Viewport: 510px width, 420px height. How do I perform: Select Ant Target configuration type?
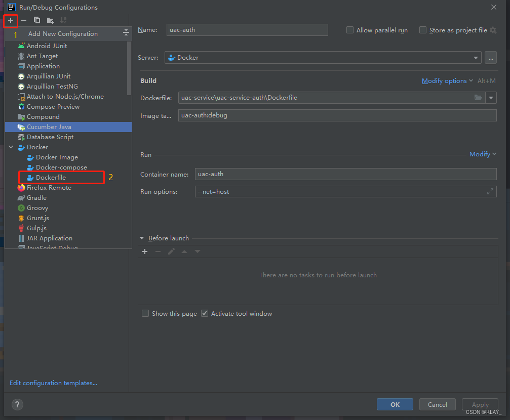coord(68,56)
